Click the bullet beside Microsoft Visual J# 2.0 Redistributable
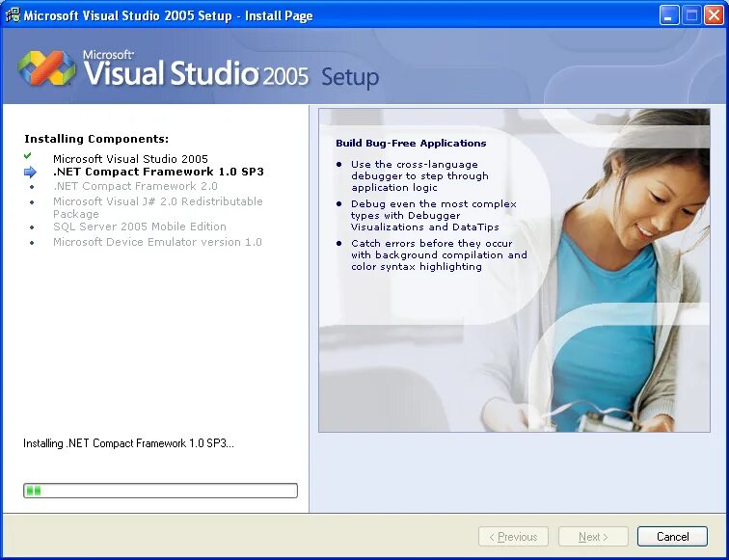The height and width of the screenshot is (560, 729). (32, 202)
